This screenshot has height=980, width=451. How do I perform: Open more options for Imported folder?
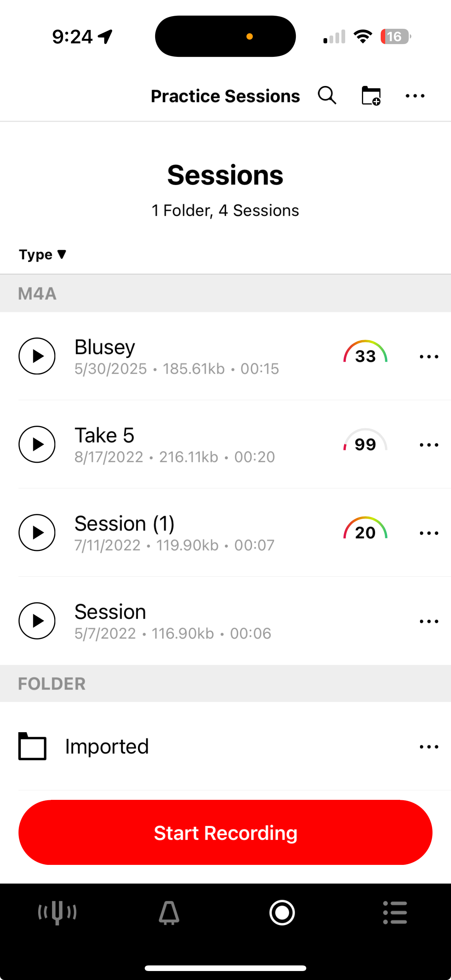[429, 747]
